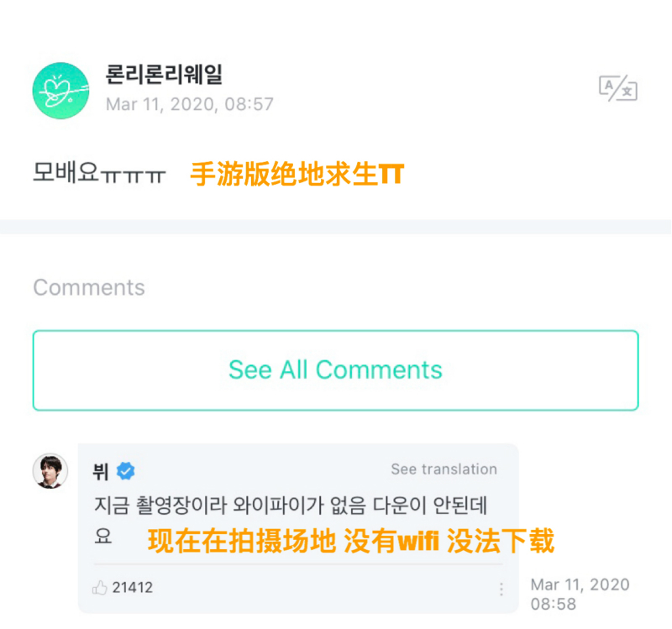Open the green heart profile avatar
Screen dimensions: 672x629
(60, 91)
